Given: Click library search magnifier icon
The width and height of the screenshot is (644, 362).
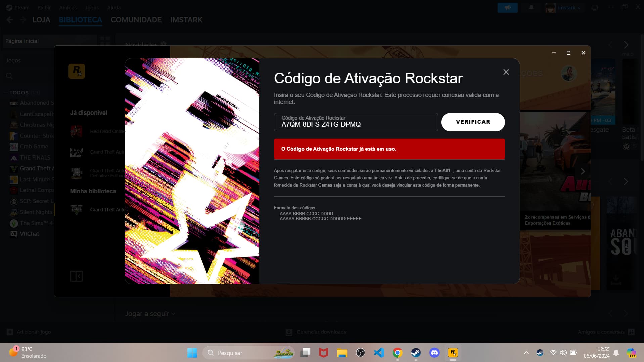Looking at the screenshot, I should (x=9, y=76).
